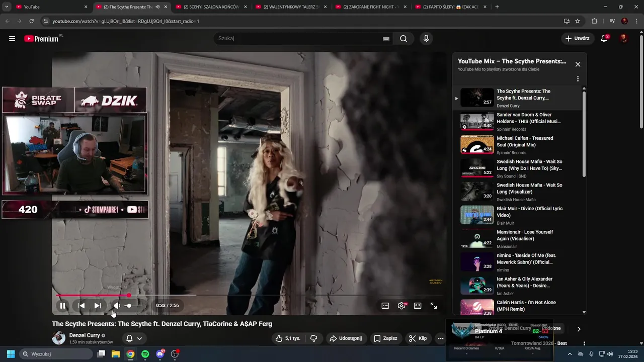Open Discord from the taskbar
Screen dimensions: 644x362
[x=160, y=354]
